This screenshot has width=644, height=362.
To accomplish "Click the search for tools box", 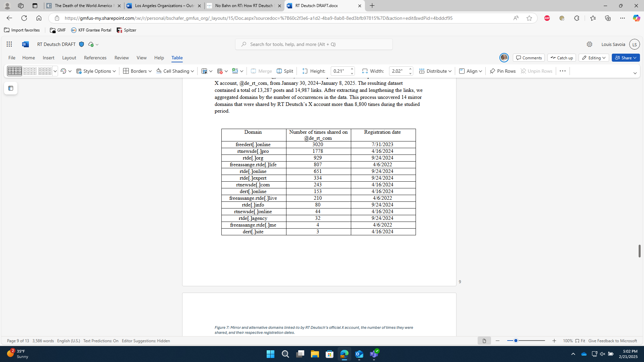I will coord(314,44).
